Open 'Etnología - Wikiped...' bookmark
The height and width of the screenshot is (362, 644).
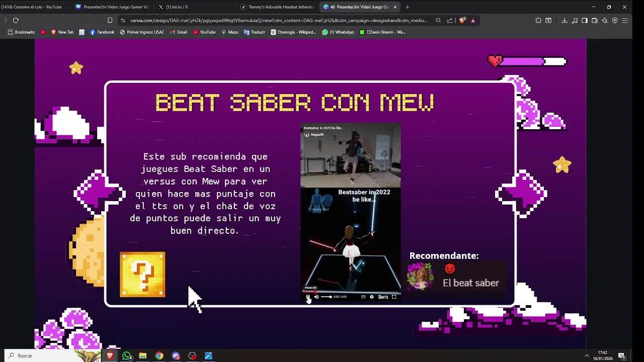click(x=293, y=32)
